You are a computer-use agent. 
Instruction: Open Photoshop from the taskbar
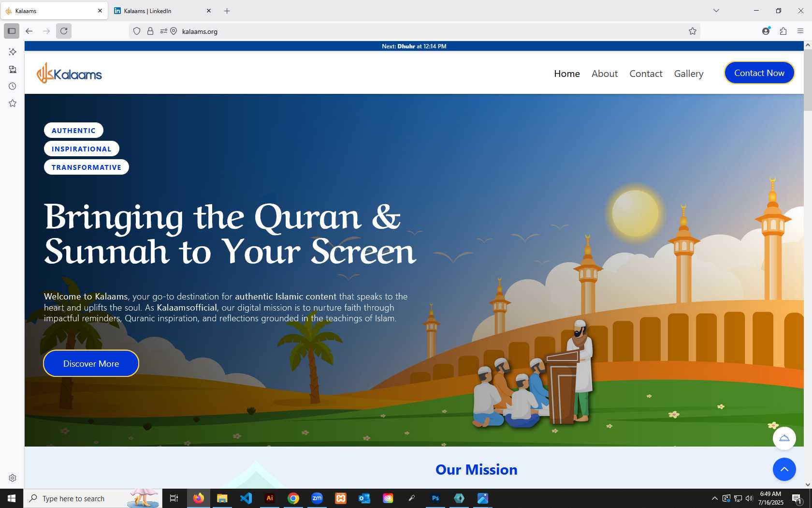point(435,498)
